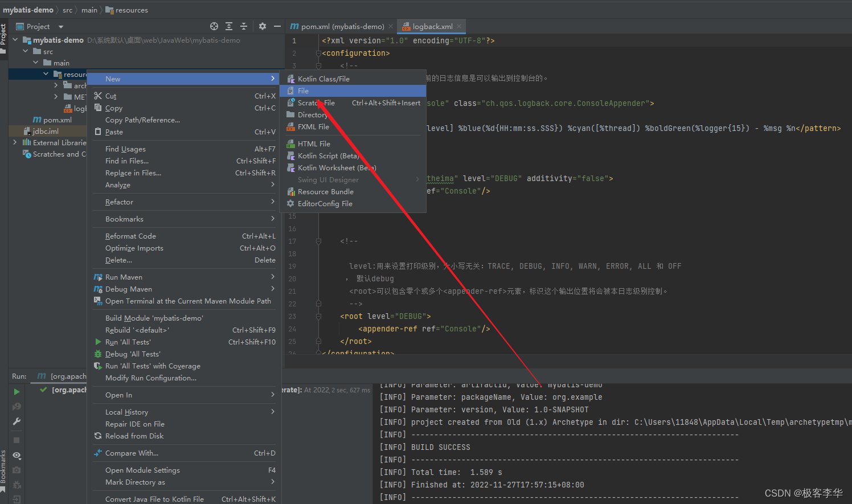Select pom.xml in the project tree
852x504 pixels.
point(57,120)
